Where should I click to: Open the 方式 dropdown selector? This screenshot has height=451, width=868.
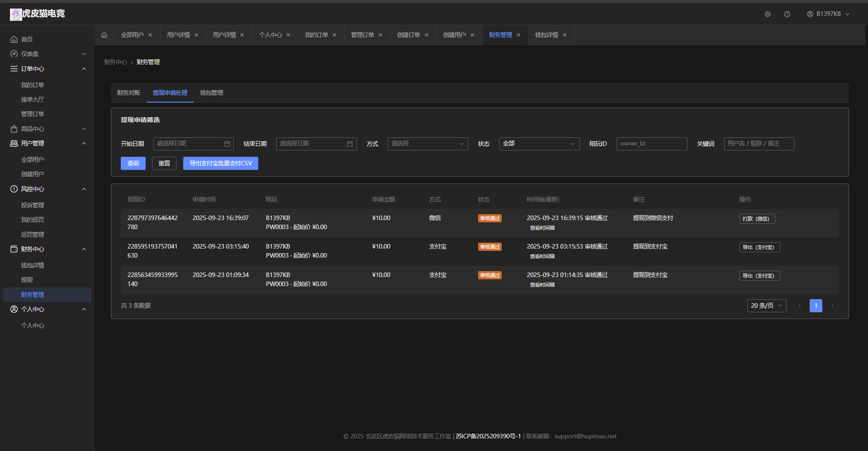427,144
